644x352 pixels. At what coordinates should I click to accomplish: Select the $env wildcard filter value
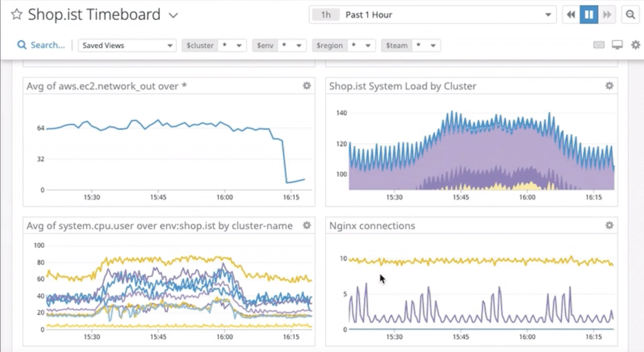[x=284, y=45]
